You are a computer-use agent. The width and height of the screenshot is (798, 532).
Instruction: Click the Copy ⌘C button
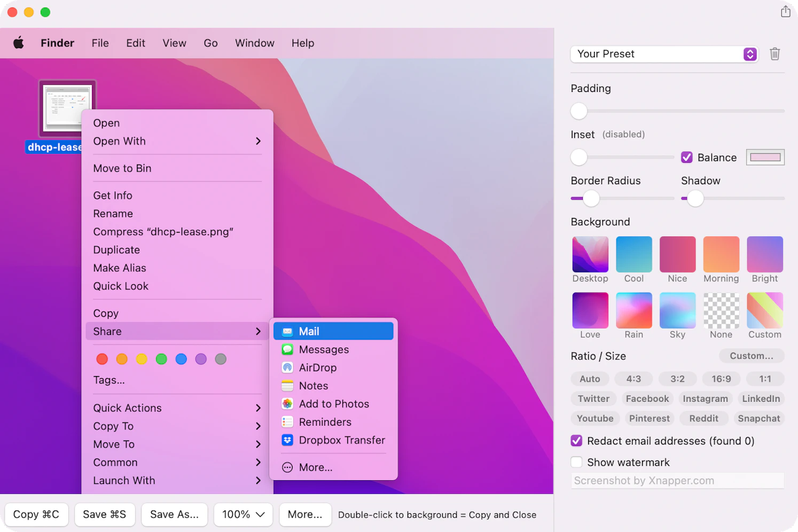tap(36, 514)
